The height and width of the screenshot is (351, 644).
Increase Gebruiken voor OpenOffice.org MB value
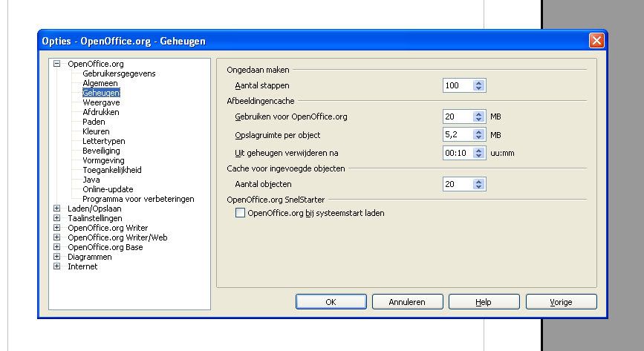pos(478,114)
